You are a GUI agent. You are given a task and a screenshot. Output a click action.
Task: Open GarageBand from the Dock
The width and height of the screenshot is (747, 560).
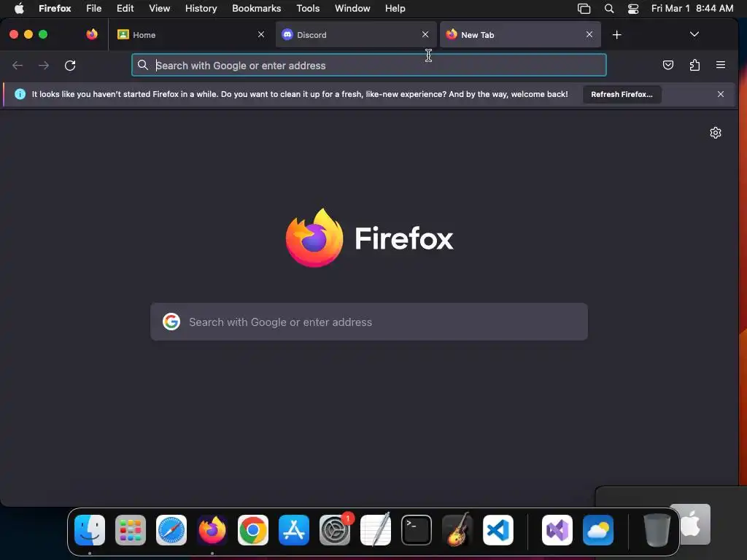coord(457,529)
